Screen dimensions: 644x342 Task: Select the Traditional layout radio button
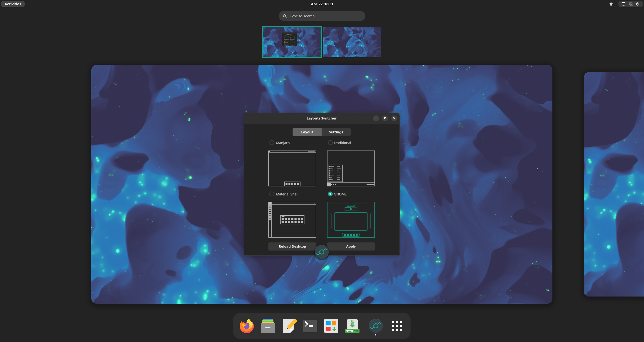(x=330, y=142)
